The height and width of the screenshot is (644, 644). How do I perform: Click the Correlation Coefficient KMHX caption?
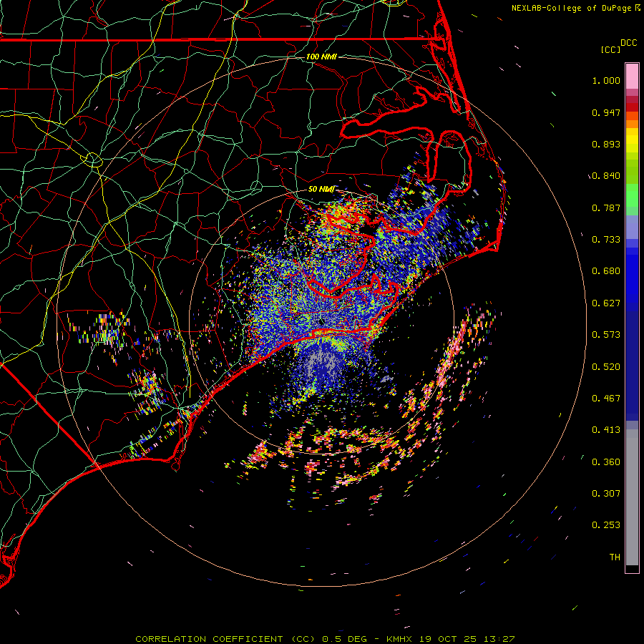pyautogui.click(x=325, y=639)
